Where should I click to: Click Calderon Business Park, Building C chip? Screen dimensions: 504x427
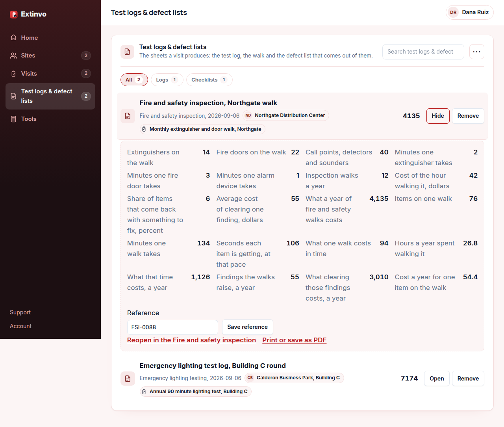[294, 378]
